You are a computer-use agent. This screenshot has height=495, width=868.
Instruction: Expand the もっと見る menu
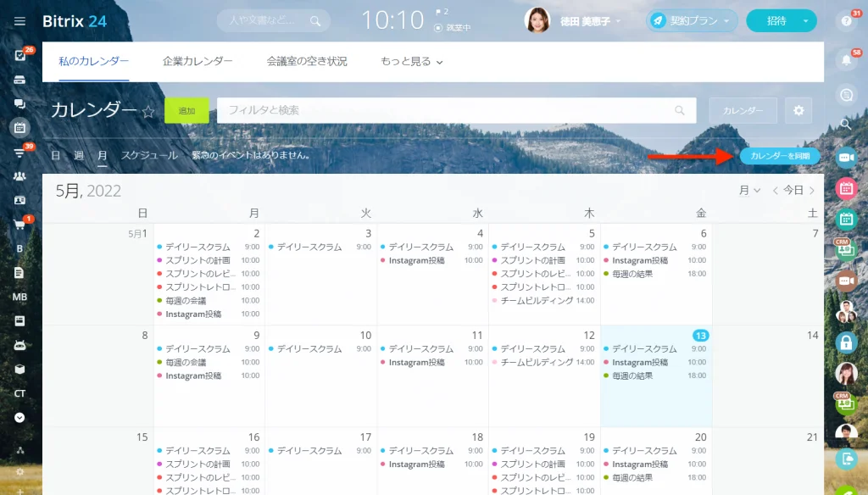(411, 62)
